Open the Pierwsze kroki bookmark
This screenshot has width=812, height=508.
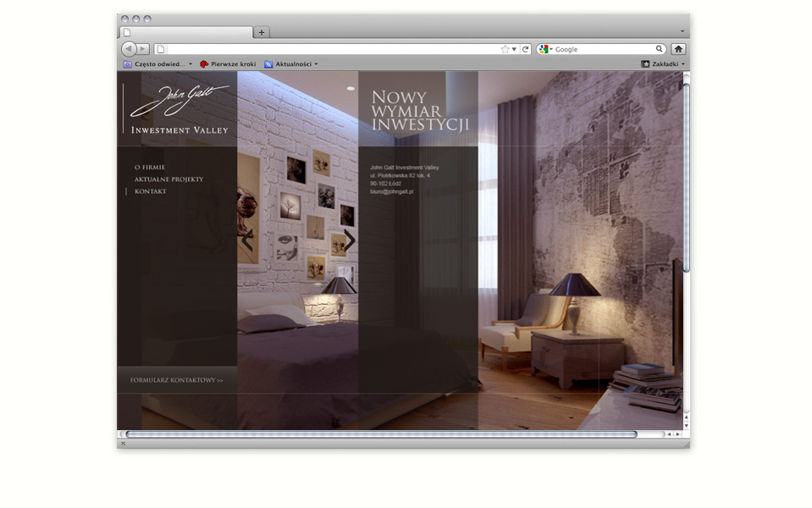[228, 64]
